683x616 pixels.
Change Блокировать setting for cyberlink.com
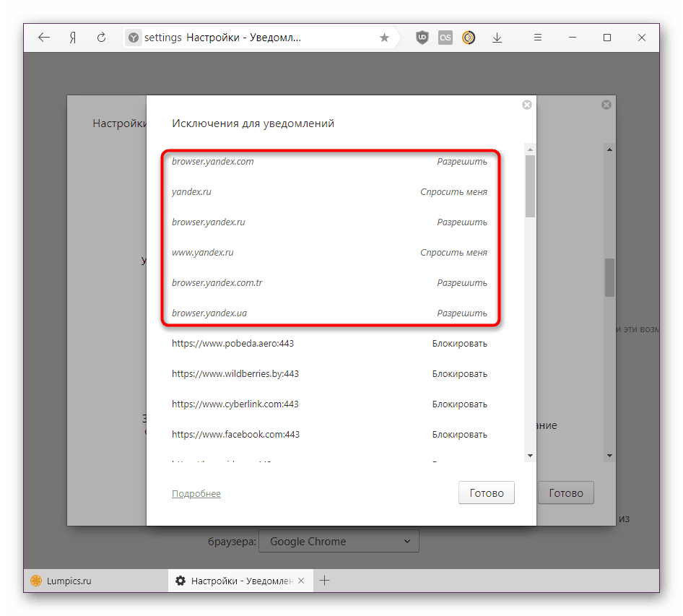click(459, 404)
